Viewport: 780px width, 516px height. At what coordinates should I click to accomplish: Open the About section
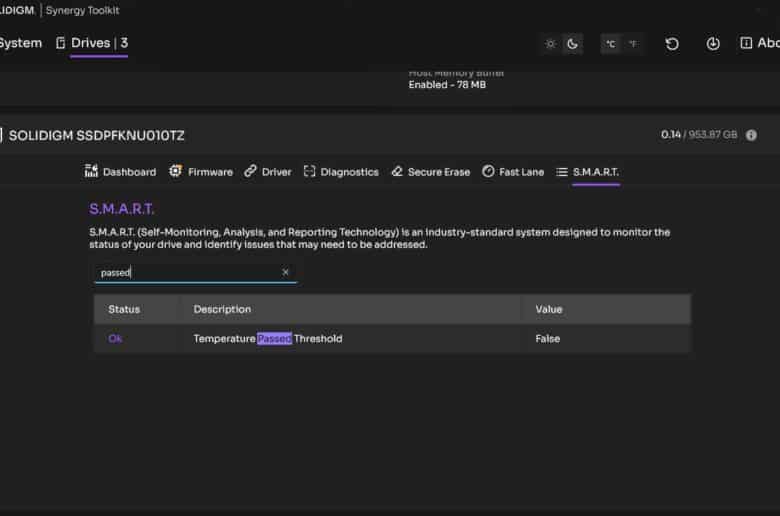point(760,43)
